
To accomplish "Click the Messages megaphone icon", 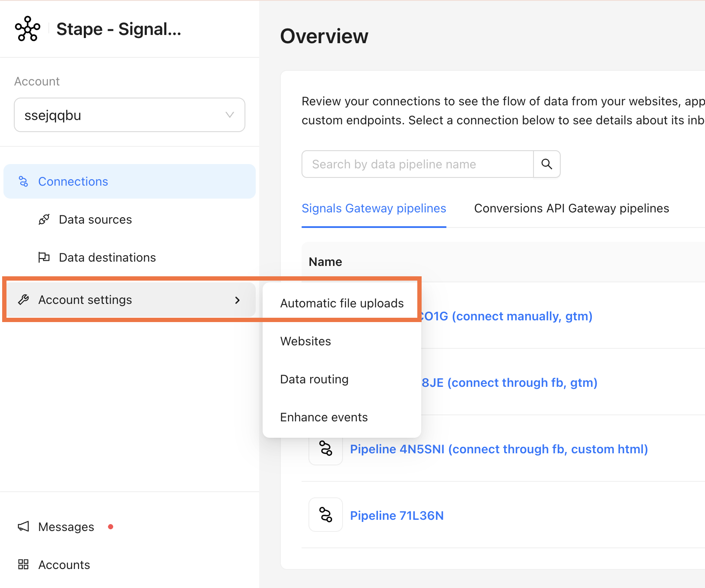I will [23, 527].
